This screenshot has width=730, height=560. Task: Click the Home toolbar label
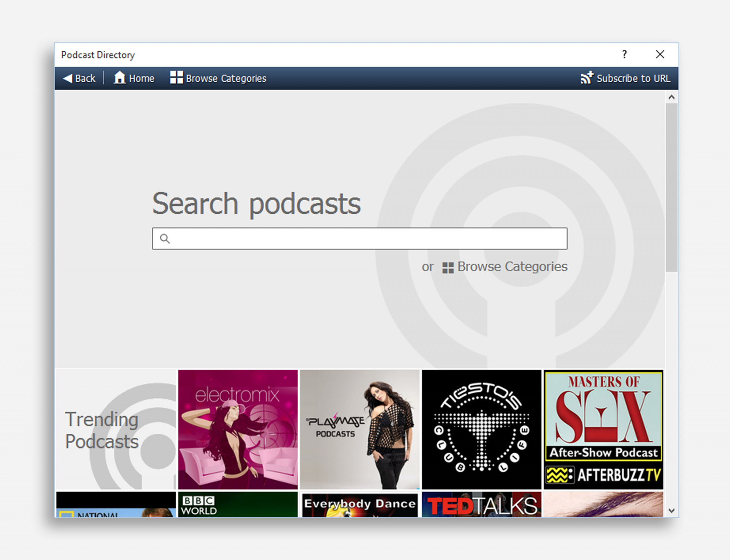(x=141, y=79)
